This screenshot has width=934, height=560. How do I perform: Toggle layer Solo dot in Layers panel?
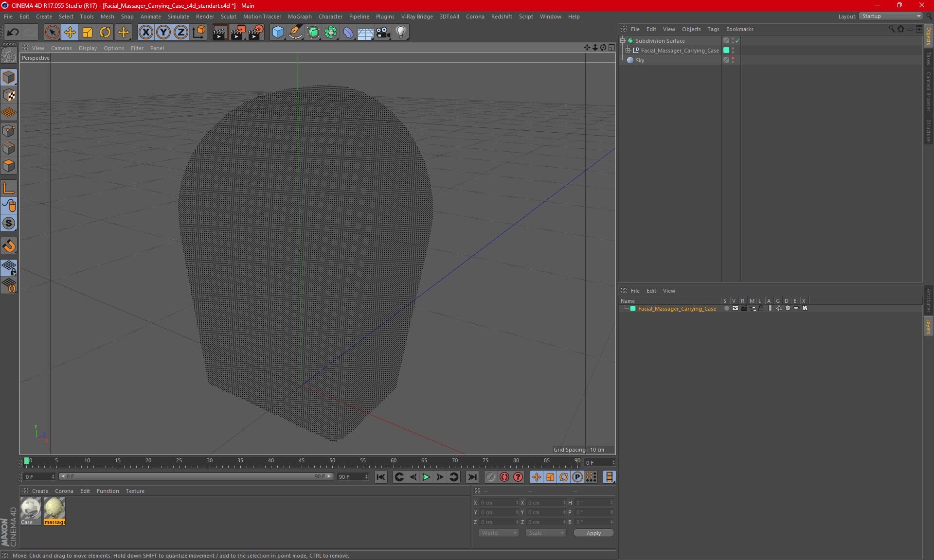click(x=726, y=308)
